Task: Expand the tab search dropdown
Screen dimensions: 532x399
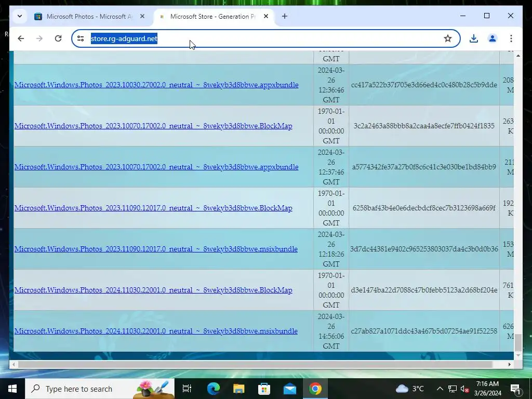Action: 20,16
